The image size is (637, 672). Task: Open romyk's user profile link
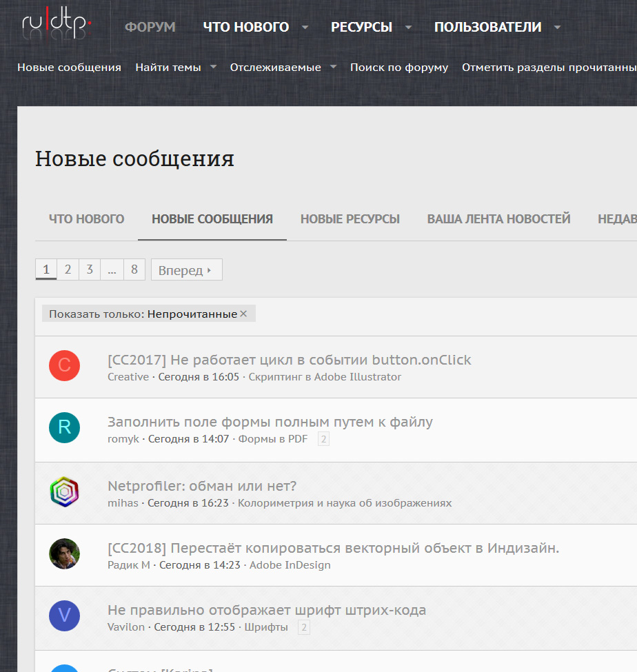coord(123,439)
